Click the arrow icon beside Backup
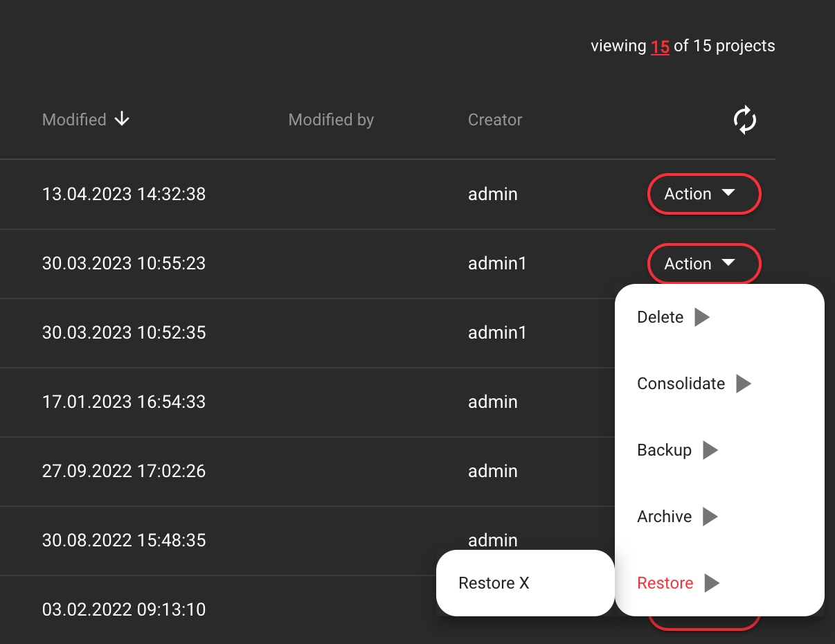 pos(710,450)
